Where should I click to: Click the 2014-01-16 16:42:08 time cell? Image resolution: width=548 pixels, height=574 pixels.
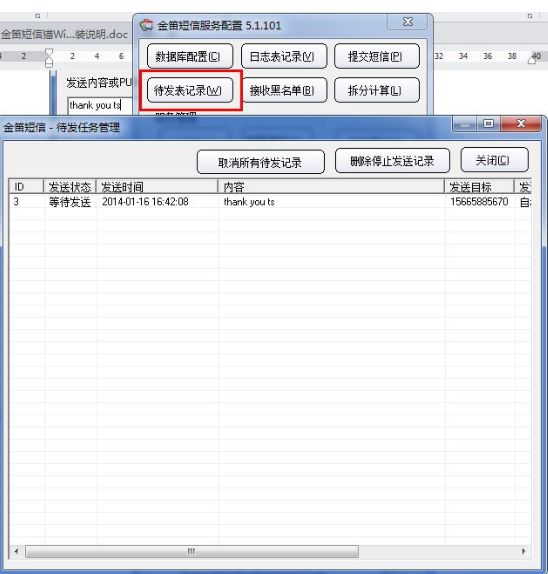click(x=145, y=202)
